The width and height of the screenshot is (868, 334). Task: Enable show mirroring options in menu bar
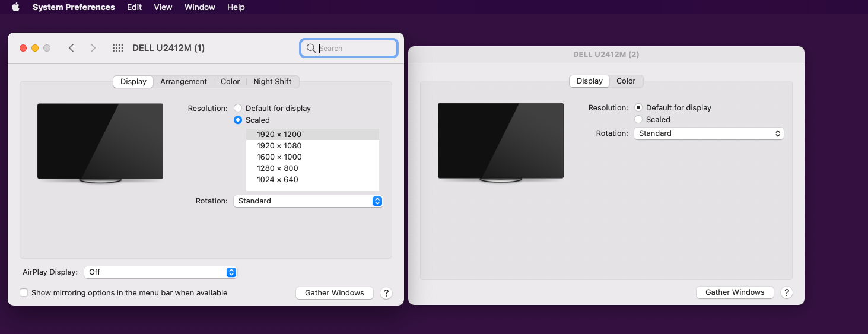tap(24, 292)
